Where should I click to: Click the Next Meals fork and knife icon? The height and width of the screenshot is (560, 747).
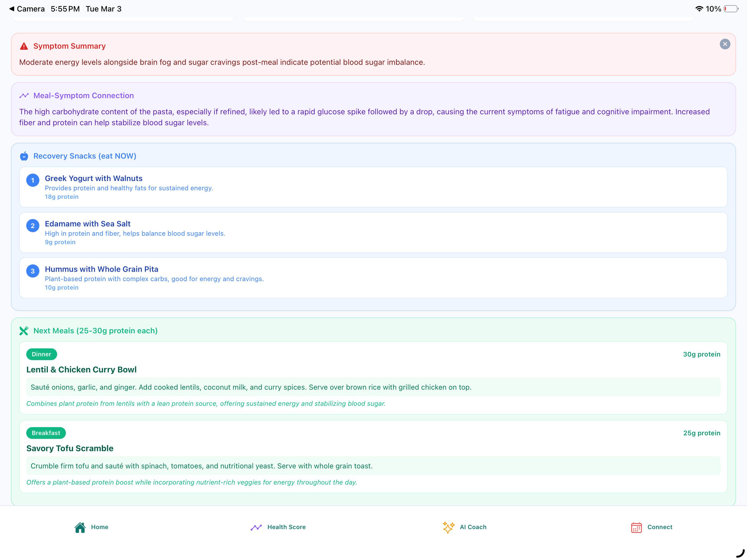(24, 331)
